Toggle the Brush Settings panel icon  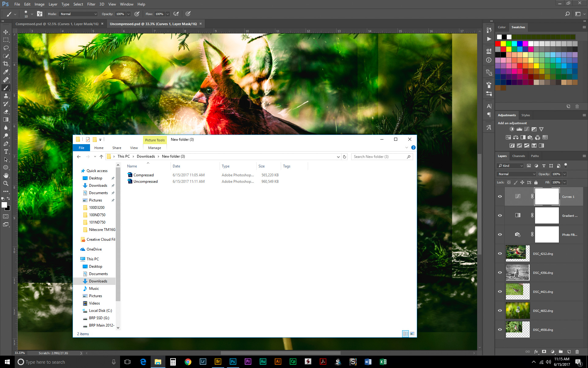click(x=40, y=14)
